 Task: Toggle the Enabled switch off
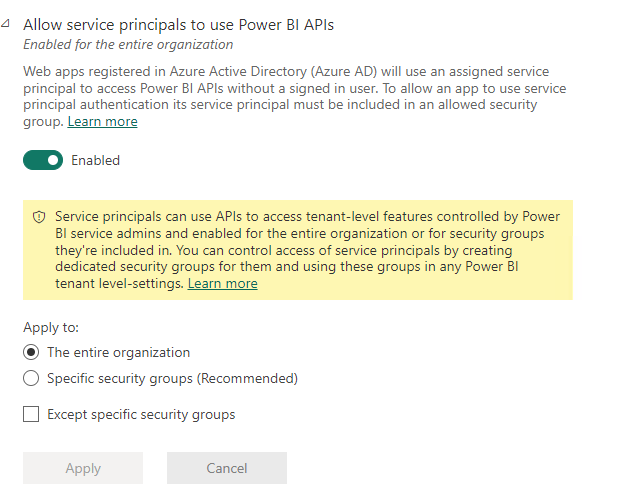pos(43,160)
